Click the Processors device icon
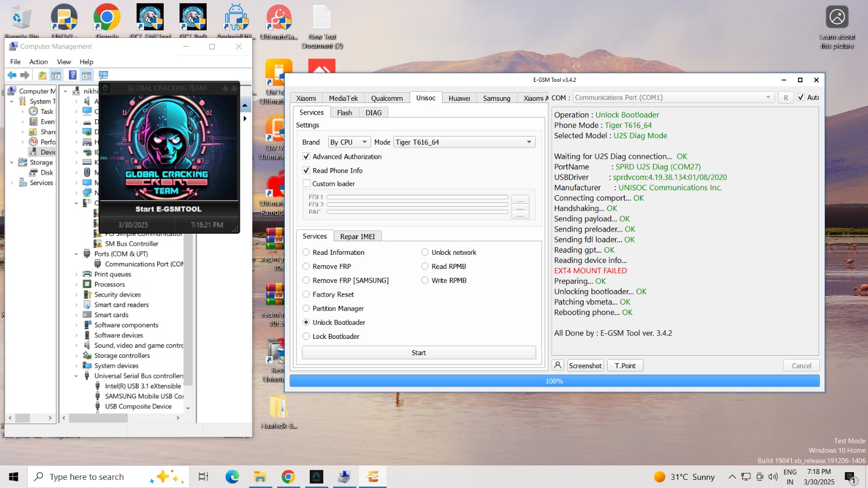Viewport: 868px width, 488px height. click(x=87, y=284)
